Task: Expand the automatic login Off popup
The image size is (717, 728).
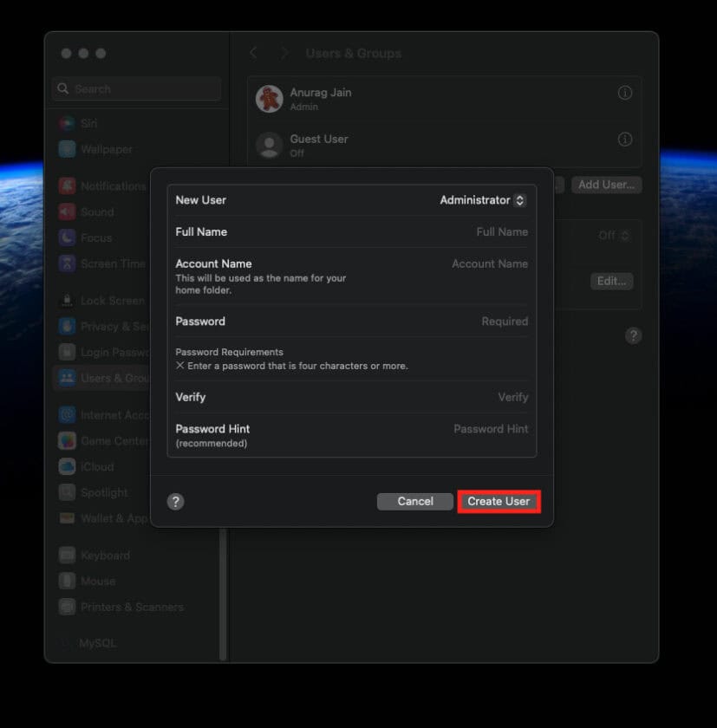Action: click(614, 236)
